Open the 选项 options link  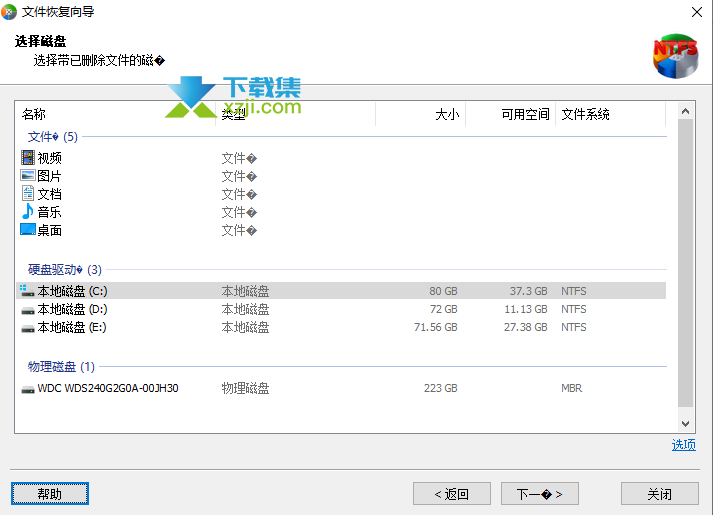[x=683, y=445]
